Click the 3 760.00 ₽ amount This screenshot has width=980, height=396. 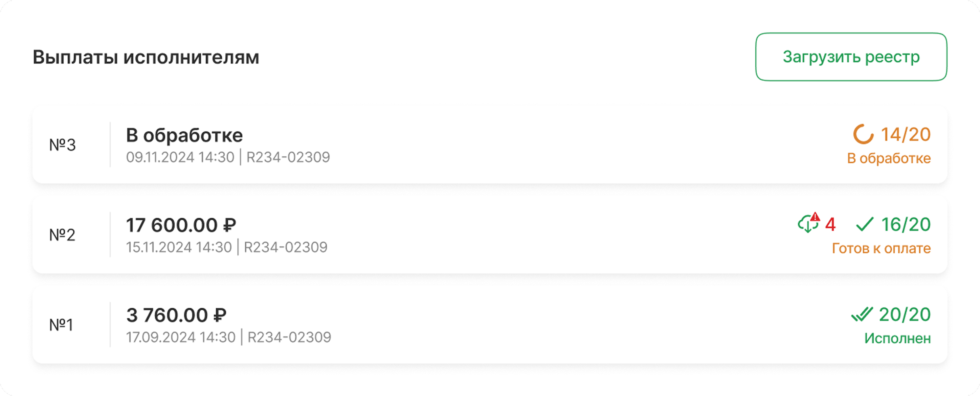tap(176, 315)
